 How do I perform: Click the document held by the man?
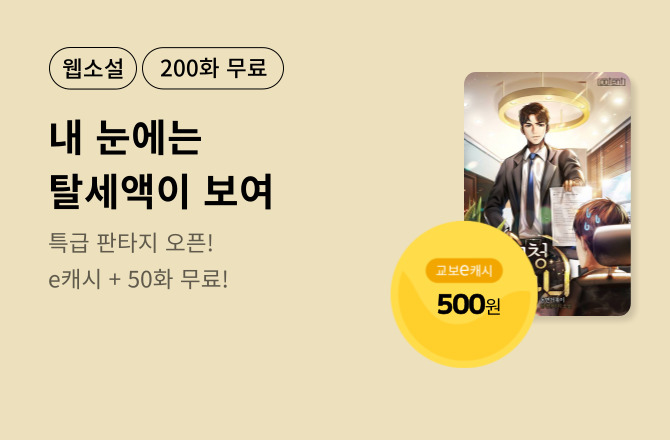[570, 214]
